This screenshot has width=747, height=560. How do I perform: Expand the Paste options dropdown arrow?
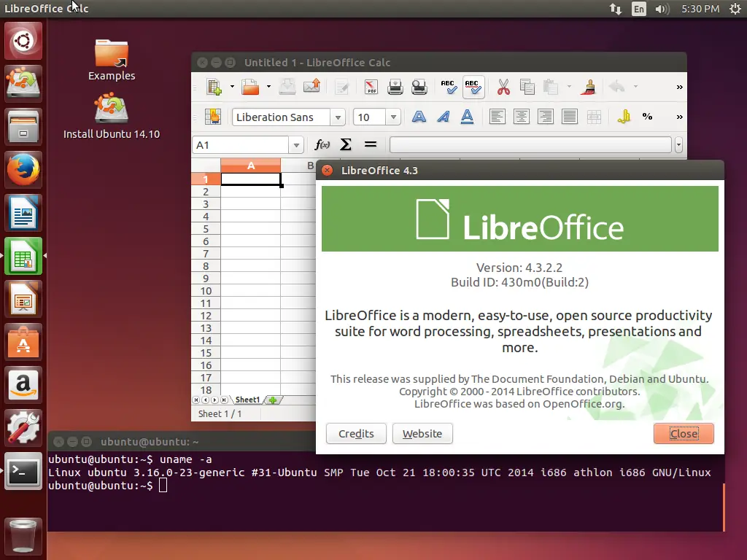click(x=569, y=87)
